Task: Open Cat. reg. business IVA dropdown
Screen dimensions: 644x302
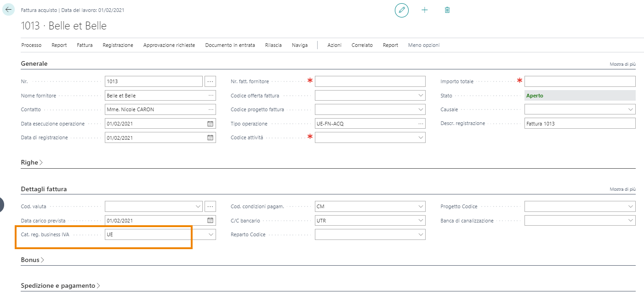Action: click(x=211, y=234)
